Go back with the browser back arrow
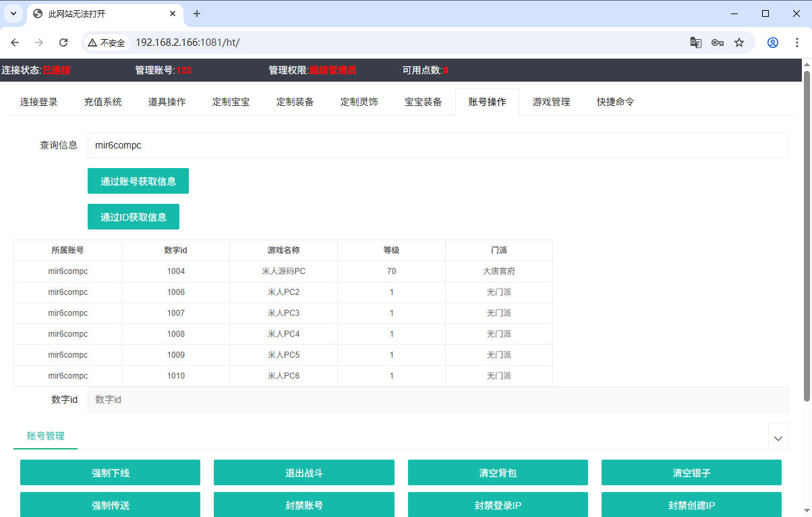The image size is (812, 517). 15,43
